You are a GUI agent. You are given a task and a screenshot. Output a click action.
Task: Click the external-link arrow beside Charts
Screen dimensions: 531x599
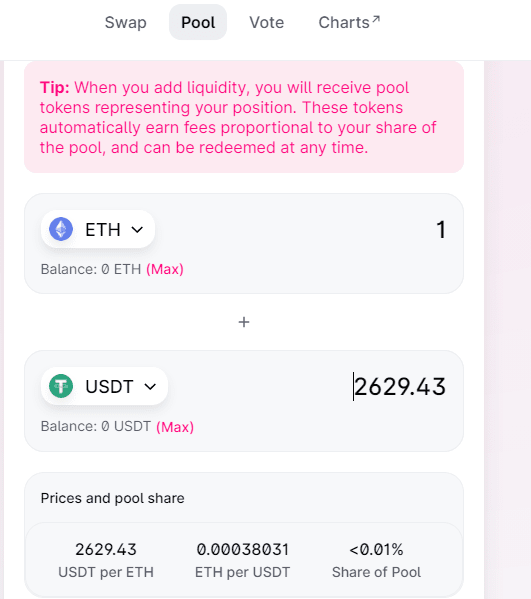pos(376,19)
